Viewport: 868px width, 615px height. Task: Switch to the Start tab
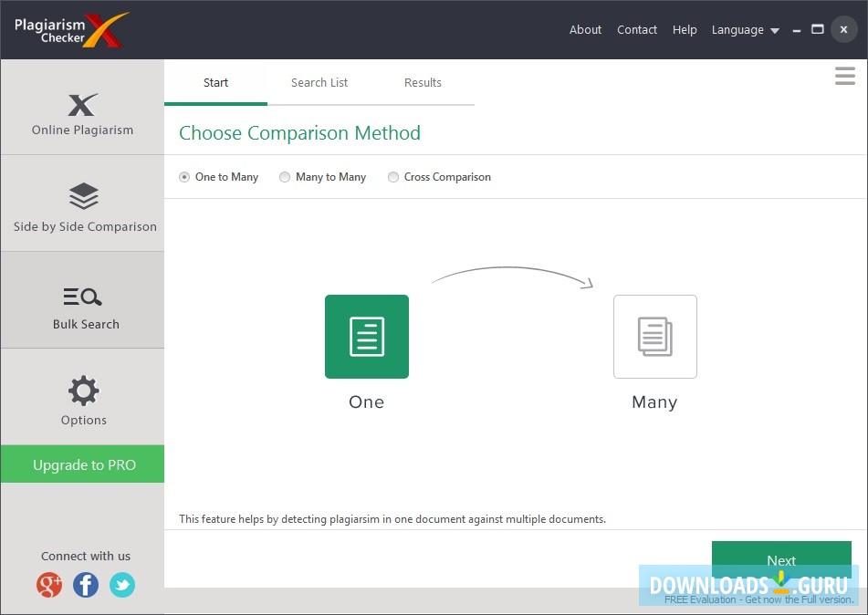(x=216, y=82)
